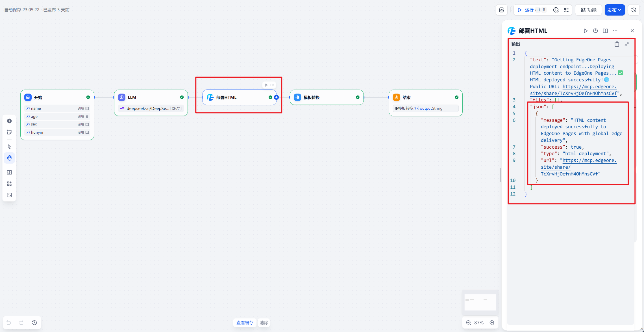Click the minimap thumbnail
The width and height of the screenshot is (644, 332).
pyautogui.click(x=480, y=302)
